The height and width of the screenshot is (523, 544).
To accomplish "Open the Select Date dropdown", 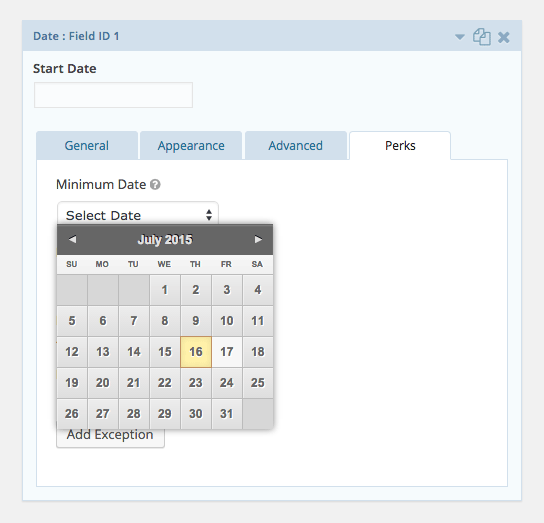I will point(138,215).
